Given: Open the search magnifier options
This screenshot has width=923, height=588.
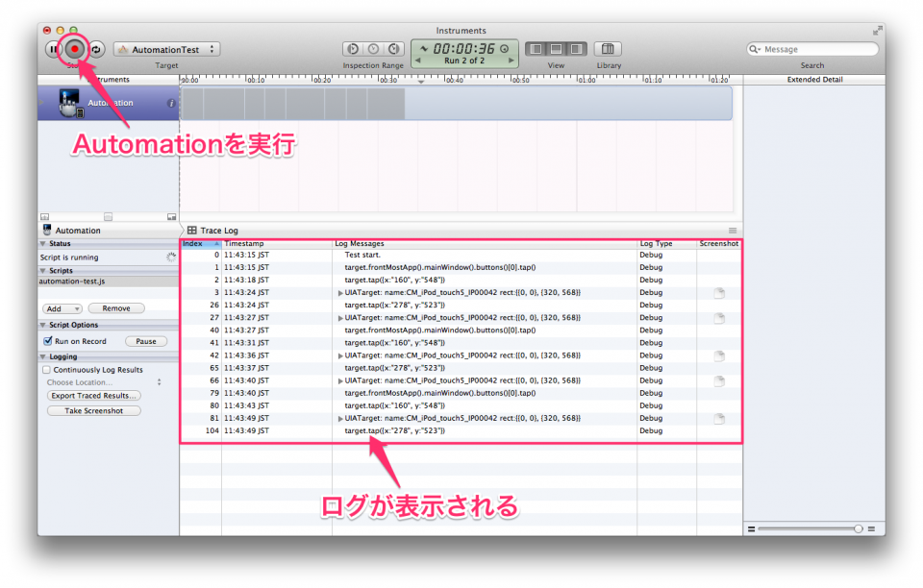Looking at the screenshot, I should (755, 49).
